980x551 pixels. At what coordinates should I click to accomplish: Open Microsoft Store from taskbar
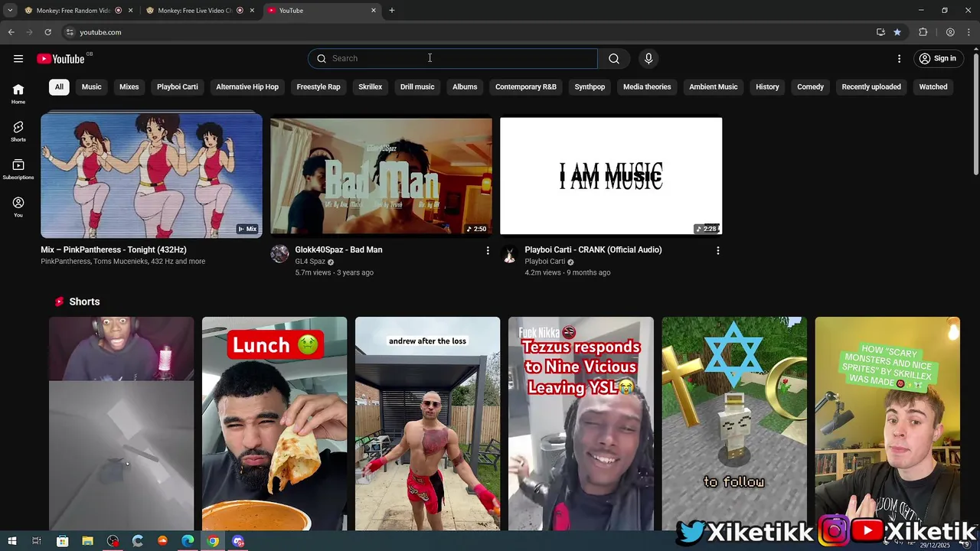62,542
